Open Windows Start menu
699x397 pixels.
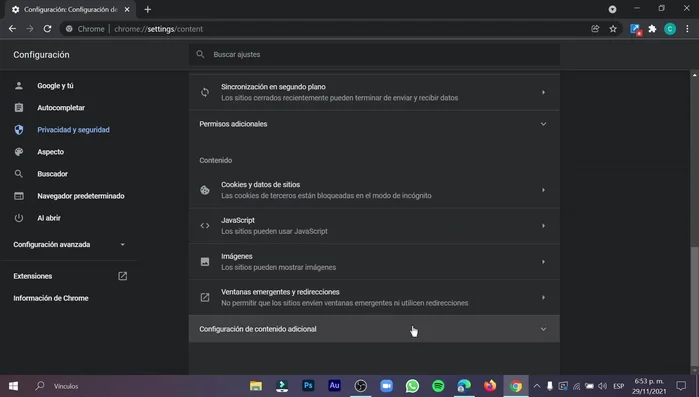point(13,386)
